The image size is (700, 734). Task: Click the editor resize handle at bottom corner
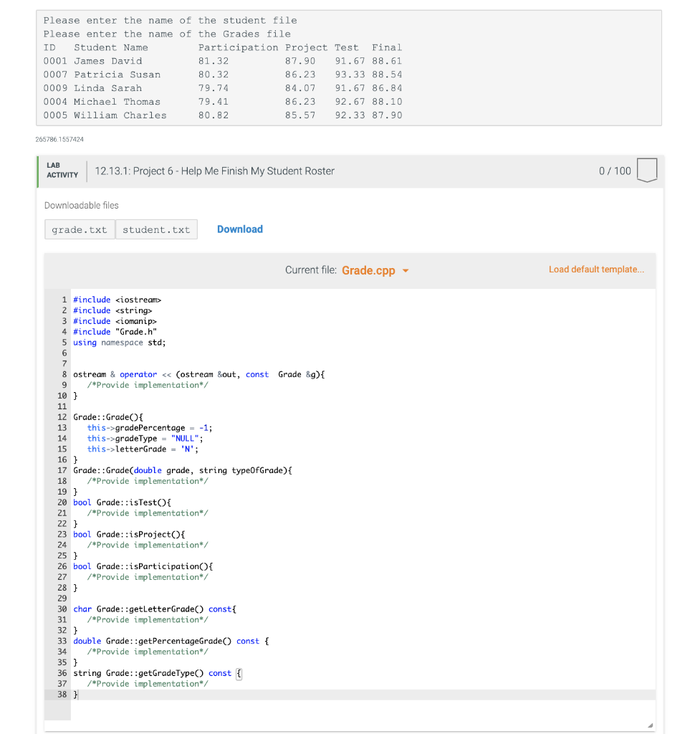(650, 725)
